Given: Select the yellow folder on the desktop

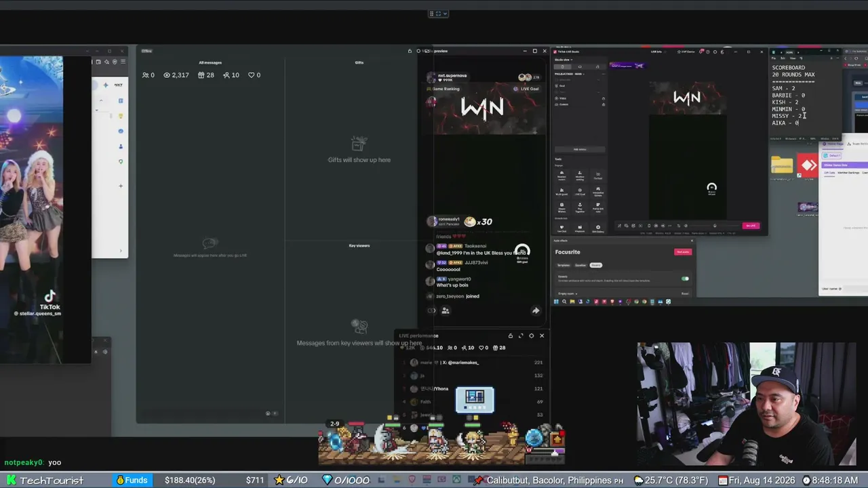Looking at the screenshot, I should (x=782, y=165).
